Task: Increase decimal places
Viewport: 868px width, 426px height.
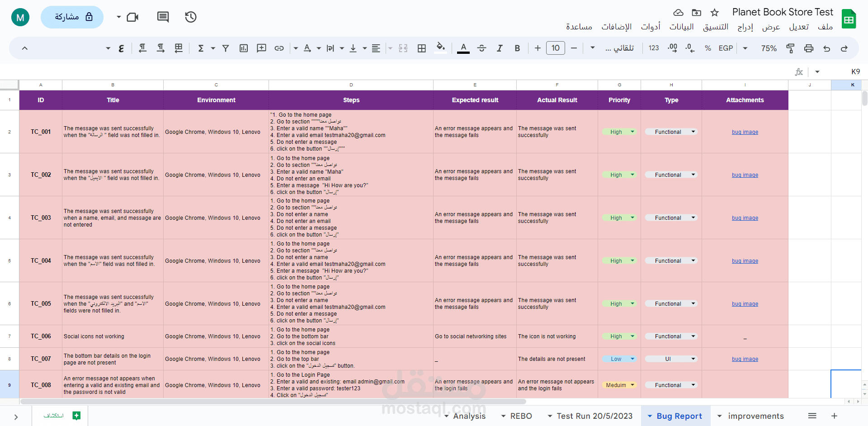Action: [x=672, y=48]
